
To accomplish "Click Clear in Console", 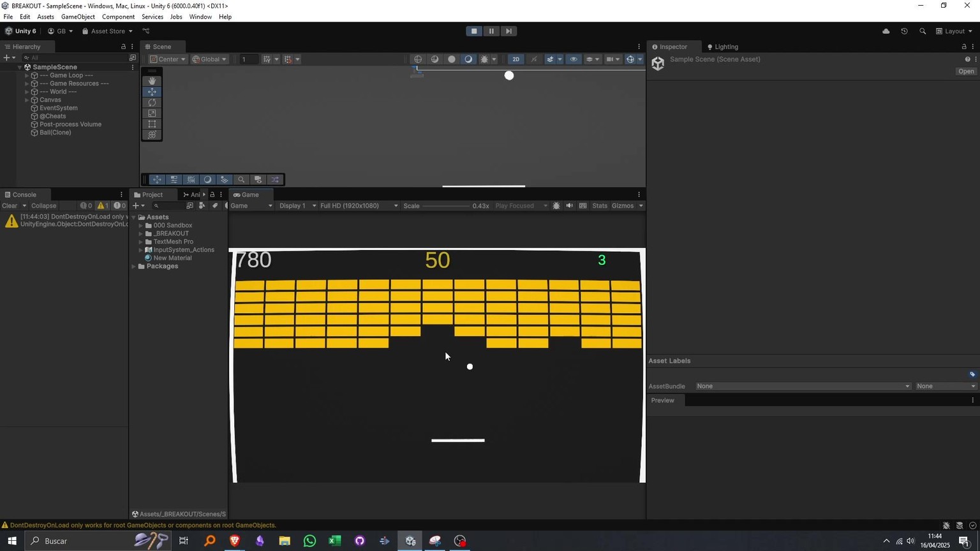I will point(10,206).
